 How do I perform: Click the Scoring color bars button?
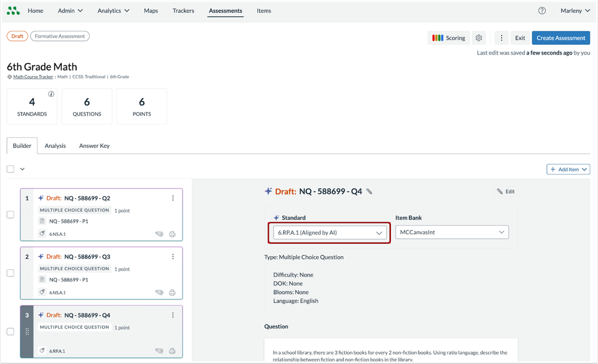448,38
